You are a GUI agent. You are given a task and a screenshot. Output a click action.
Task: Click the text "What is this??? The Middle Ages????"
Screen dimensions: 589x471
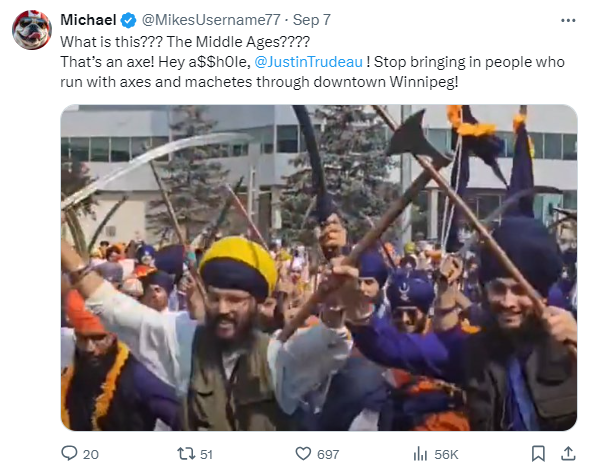(185, 42)
